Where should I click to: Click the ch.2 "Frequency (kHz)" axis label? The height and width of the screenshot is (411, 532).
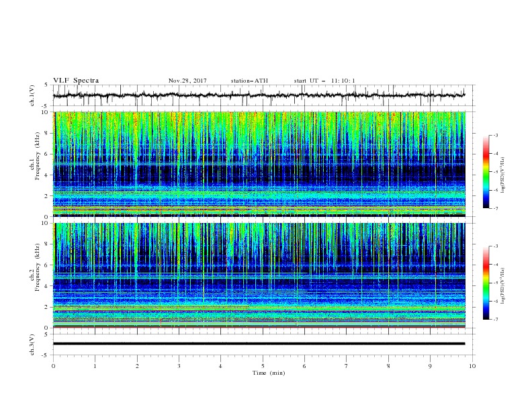pos(38,267)
